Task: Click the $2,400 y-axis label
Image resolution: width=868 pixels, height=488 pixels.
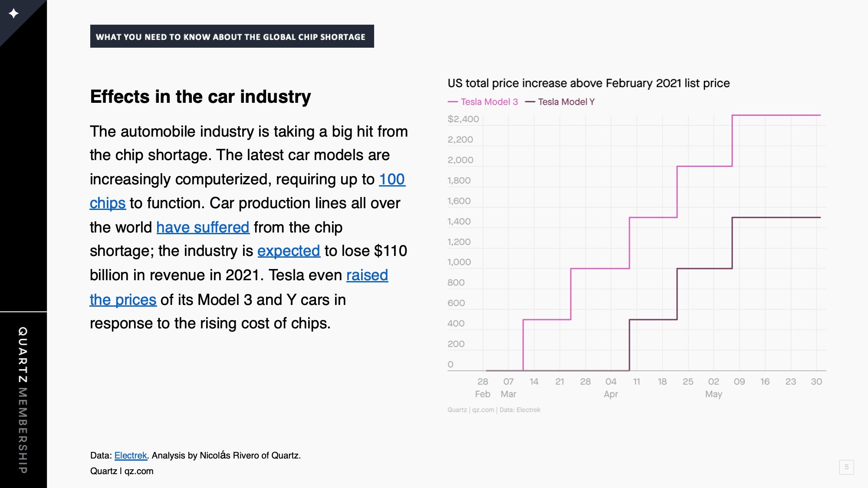Action: point(463,119)
